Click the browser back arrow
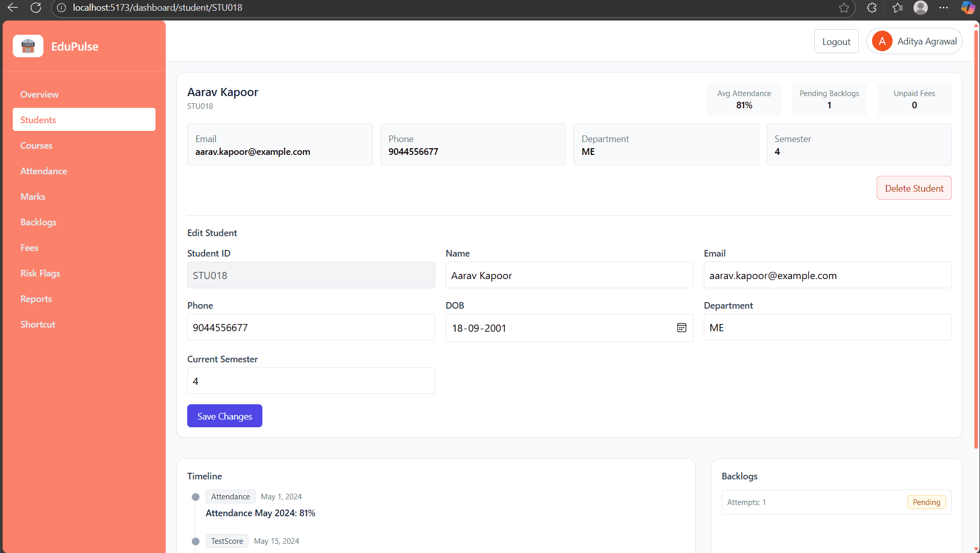This screenshot has width=980, height=553. click(13, 8)
